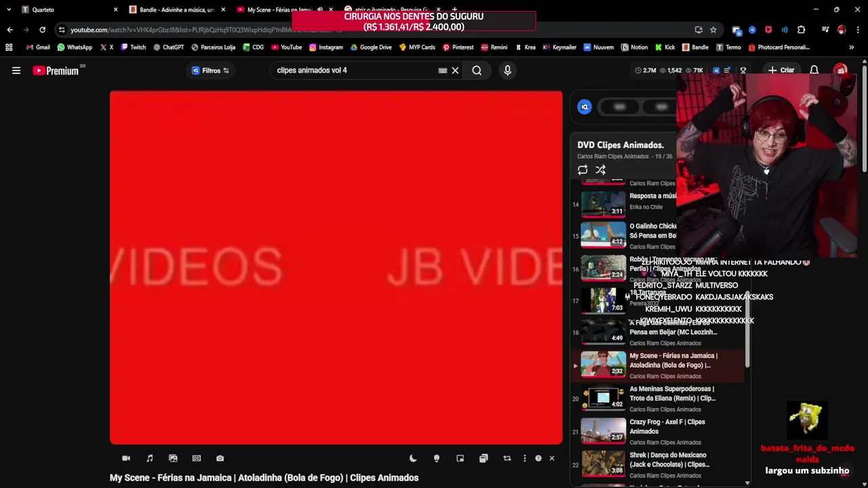This screenshot has height=488, width=868.
Task: Open the YouTube hamburger guide menu
Action: tap(16, 70)
